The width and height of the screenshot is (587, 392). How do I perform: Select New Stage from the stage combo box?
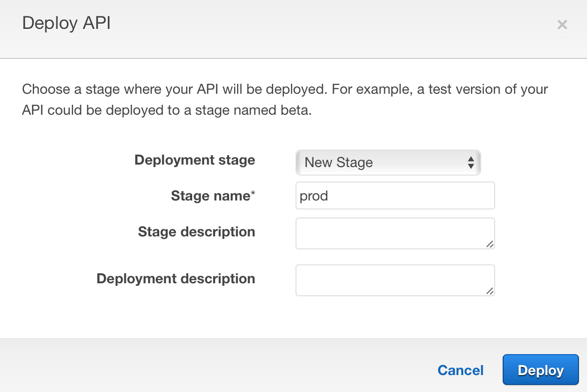[x=388, y=163]
